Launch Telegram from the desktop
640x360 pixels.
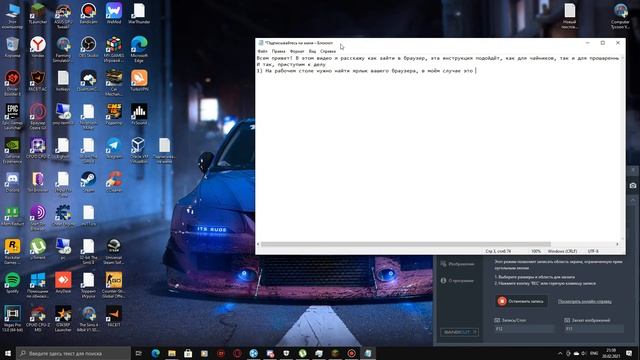[114, 148]
